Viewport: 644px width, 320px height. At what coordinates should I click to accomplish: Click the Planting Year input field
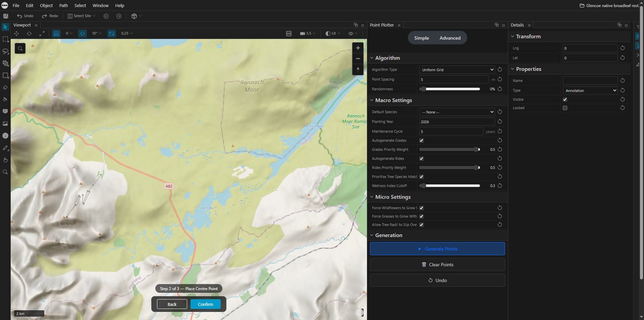tap(456, 122)
